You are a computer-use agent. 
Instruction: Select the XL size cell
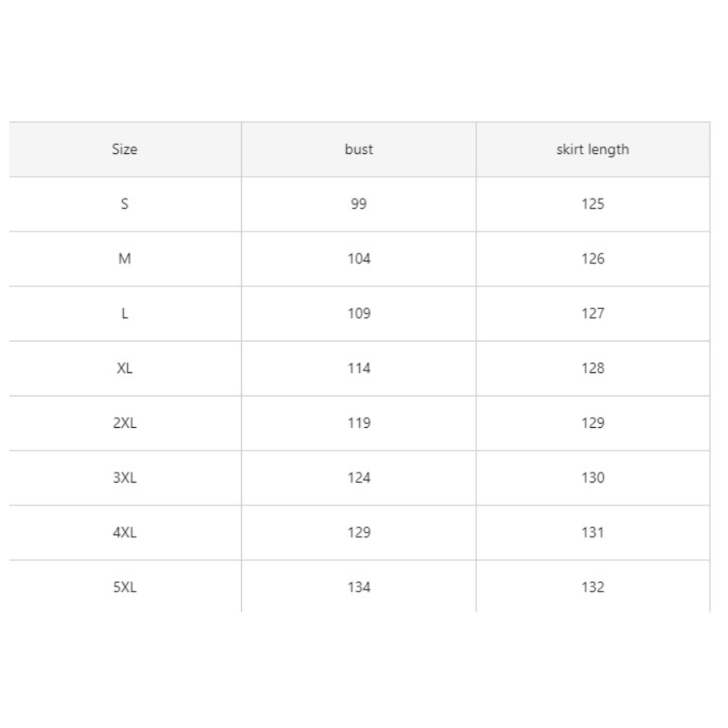(125, 368)
